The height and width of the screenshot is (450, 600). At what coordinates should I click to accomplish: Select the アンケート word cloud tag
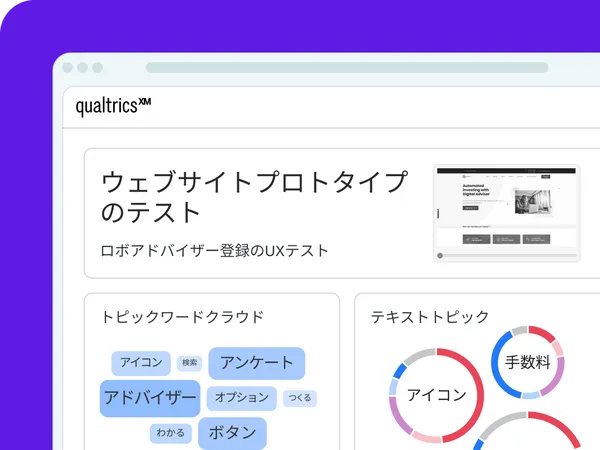tap(257, 363)
